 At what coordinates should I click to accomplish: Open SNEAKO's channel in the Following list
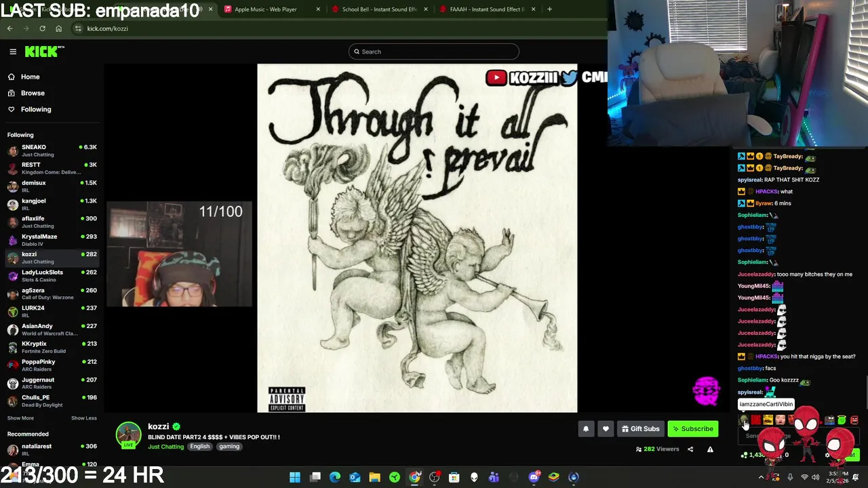52,150
